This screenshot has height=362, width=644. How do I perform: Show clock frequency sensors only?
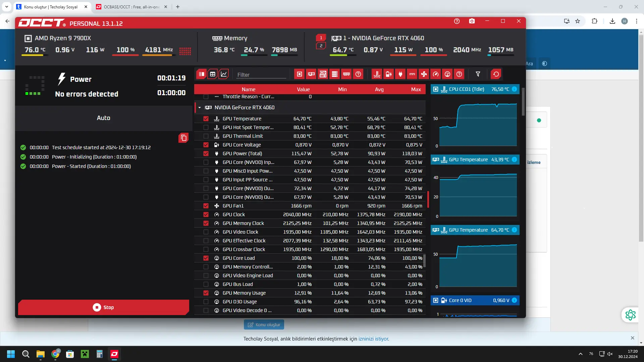(x=436, y=74)
